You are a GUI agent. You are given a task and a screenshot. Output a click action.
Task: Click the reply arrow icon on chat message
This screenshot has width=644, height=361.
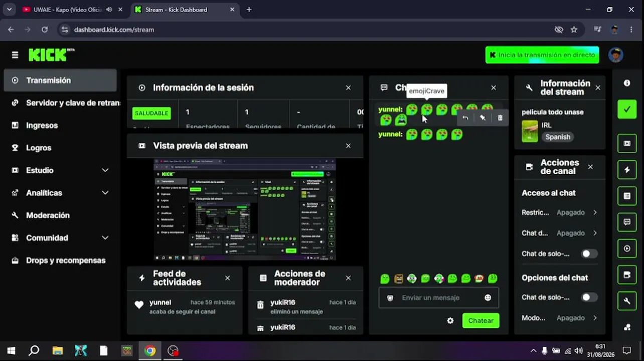click(x=465, y=118)
